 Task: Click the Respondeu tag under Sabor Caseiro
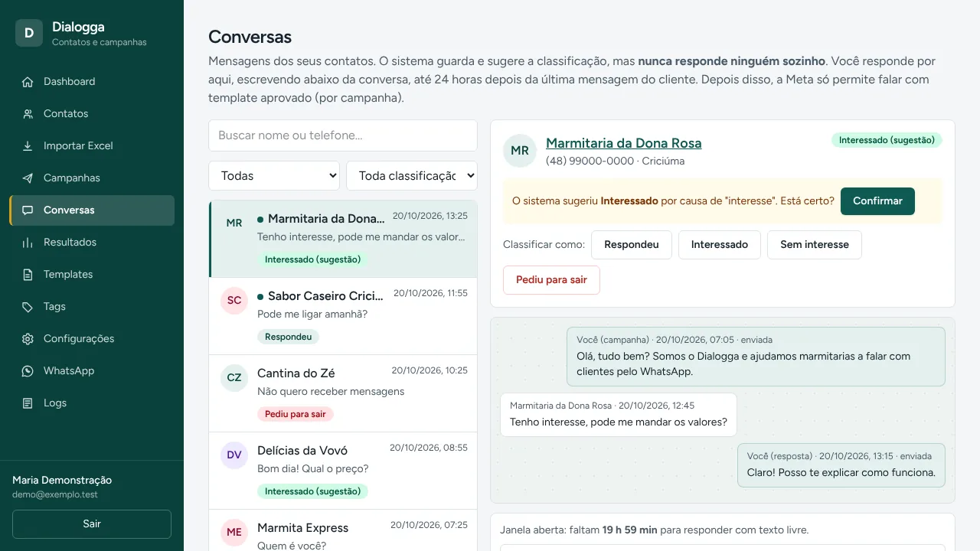[x=288, y=337]
